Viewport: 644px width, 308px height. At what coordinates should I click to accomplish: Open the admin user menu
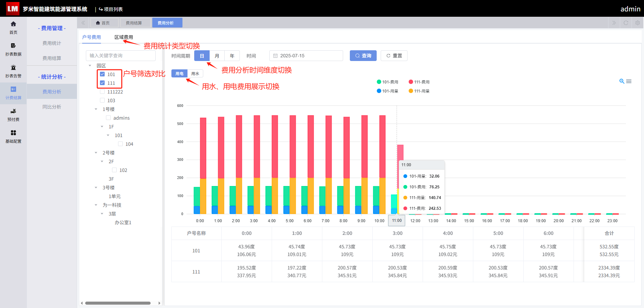tap(630, 9)
